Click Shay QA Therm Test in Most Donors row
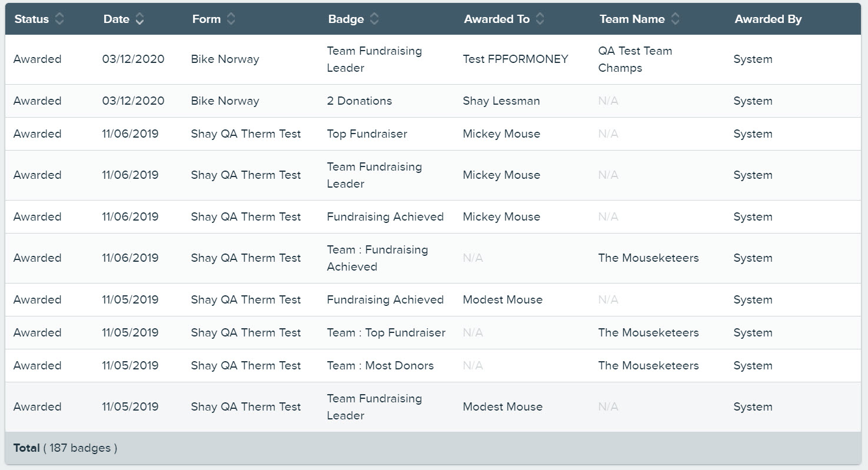 point(246,365)
